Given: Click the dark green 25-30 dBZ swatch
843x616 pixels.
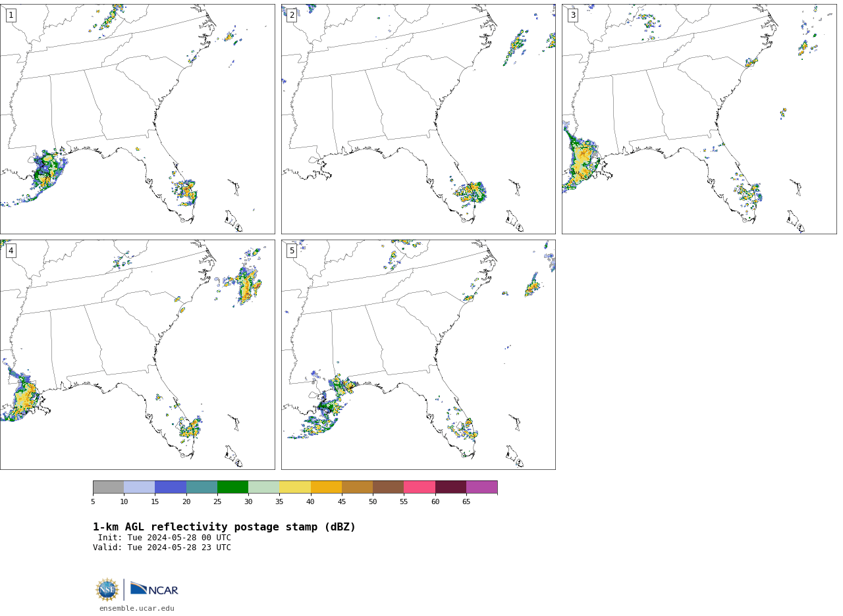Looking at the screenshot, I should click(x=232, y=487).
